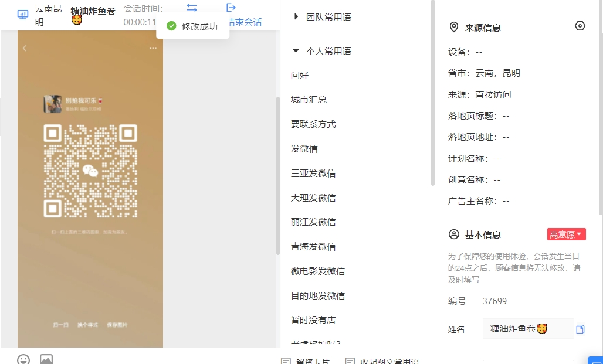The width and height of the screenshot is (603, 364).
Task: Click the 姓名 input field with 糖油炸鱼卷
Action: [x=528, y=329]
